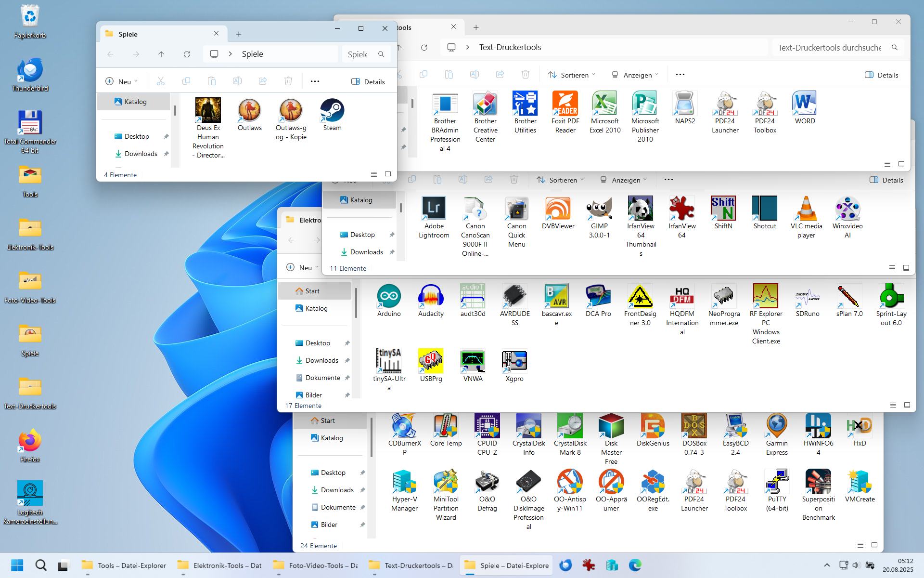Click Katalog in the Spiele sidebar
This screenshot has height=578, width=924.
click(x=135, y=102)
